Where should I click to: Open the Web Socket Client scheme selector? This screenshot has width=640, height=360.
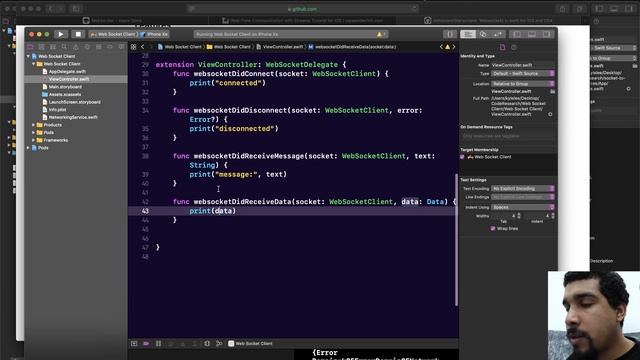[113, 34]
